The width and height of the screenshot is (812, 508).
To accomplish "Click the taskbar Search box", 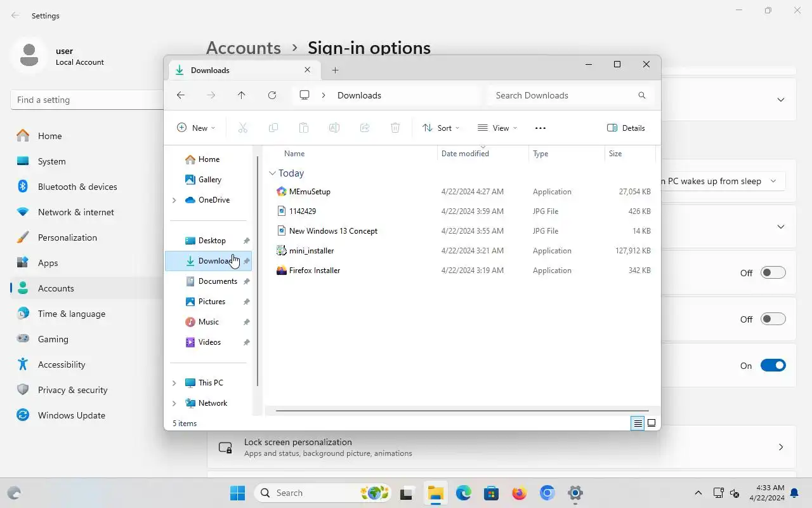I will point(322,493).
